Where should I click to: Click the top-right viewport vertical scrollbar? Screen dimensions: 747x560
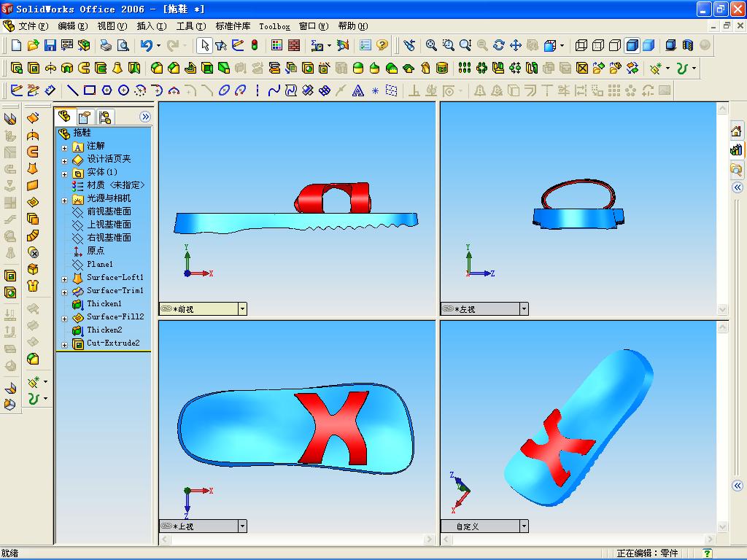click(723, 209)
